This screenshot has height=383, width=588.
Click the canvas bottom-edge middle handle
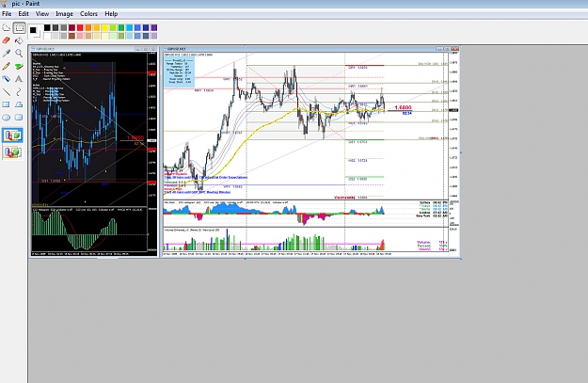coord(246,259)
